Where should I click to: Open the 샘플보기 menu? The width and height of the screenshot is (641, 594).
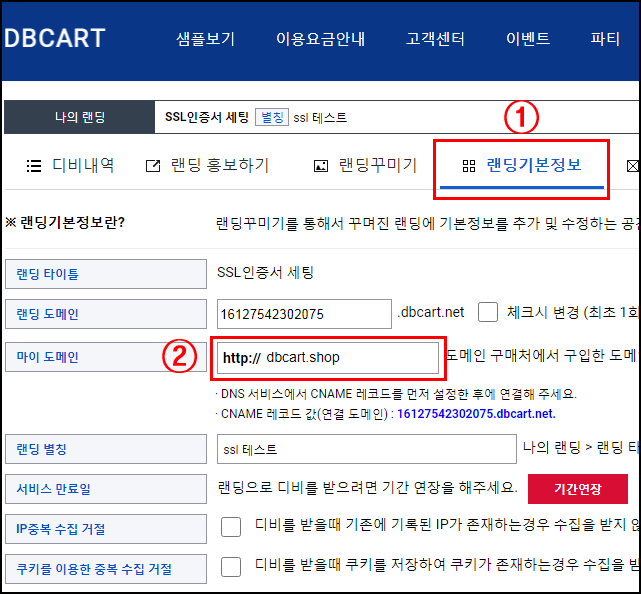205,40
